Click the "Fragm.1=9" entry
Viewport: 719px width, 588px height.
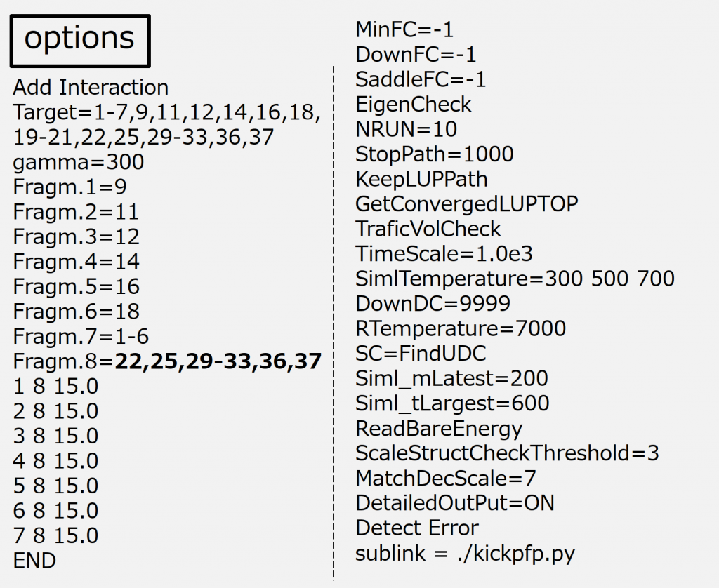[x=70, y=187]
